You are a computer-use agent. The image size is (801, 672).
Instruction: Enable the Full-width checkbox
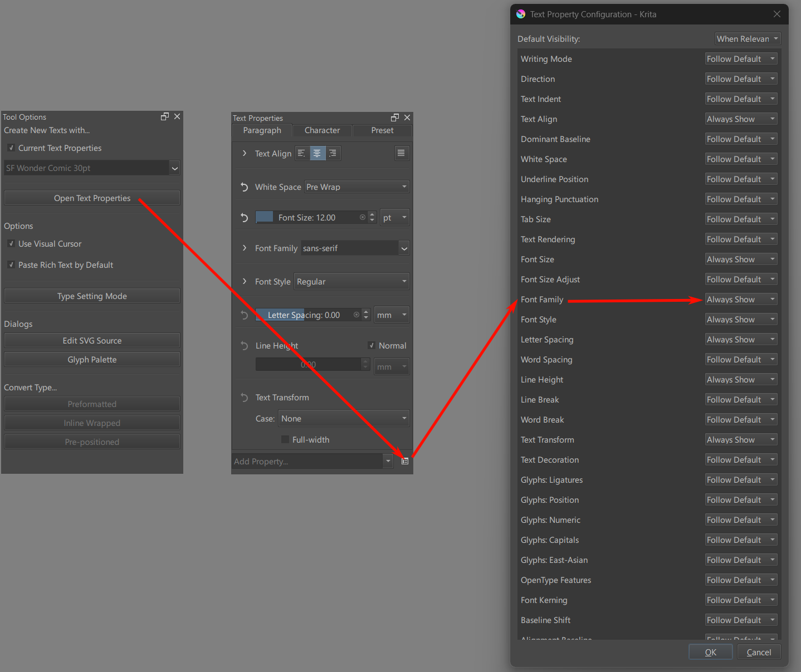(x=285, y=440)
